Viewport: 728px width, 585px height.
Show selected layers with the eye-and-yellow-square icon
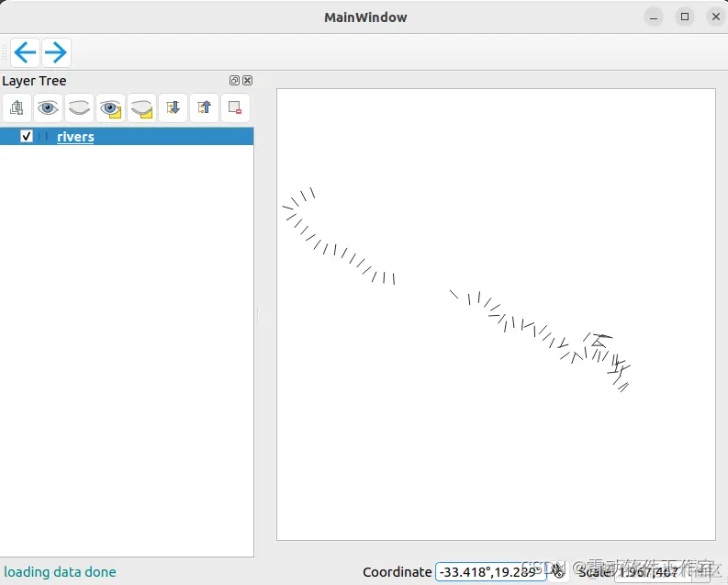point(110,107)
